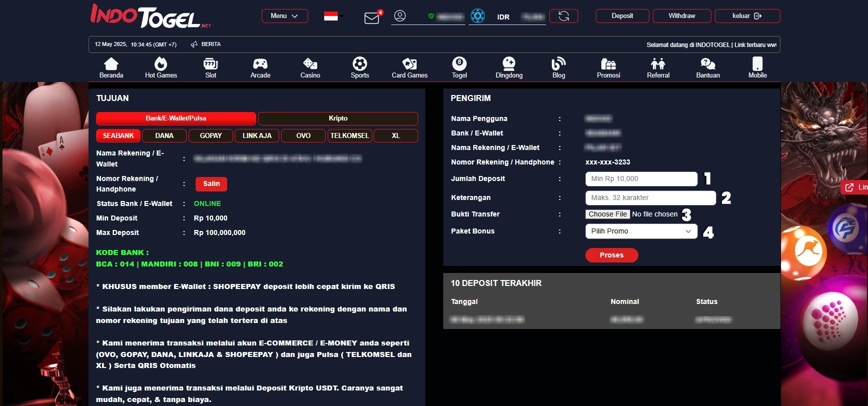Select DANA payment option

[164, 136]
